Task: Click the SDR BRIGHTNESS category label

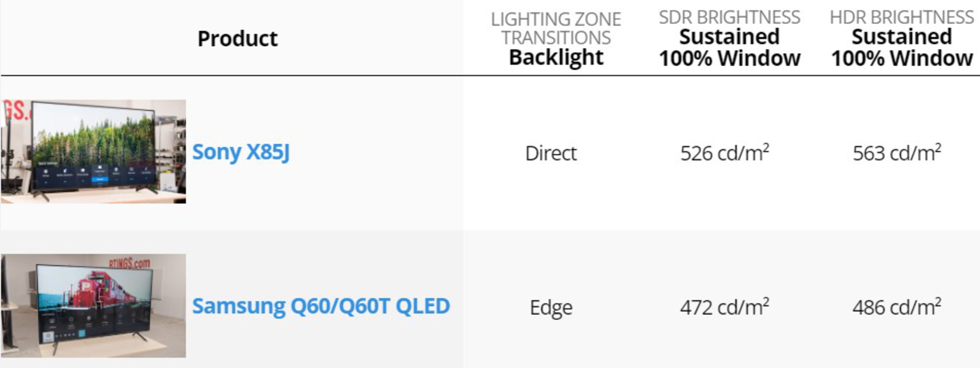Action: [729, 17]
